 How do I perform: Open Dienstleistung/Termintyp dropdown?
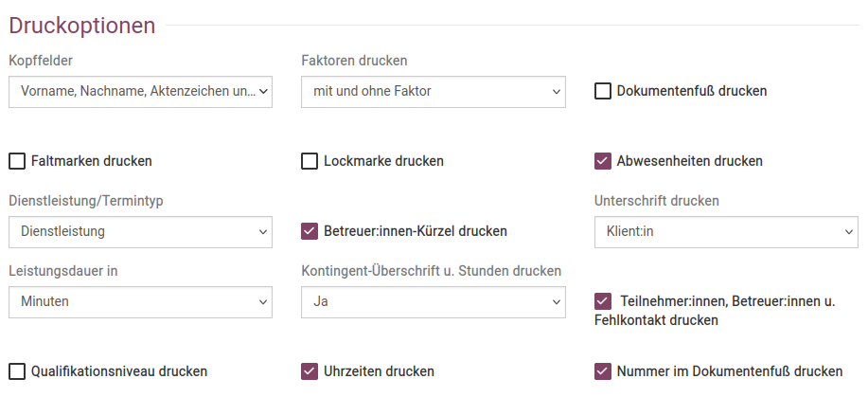pos(140,231)
